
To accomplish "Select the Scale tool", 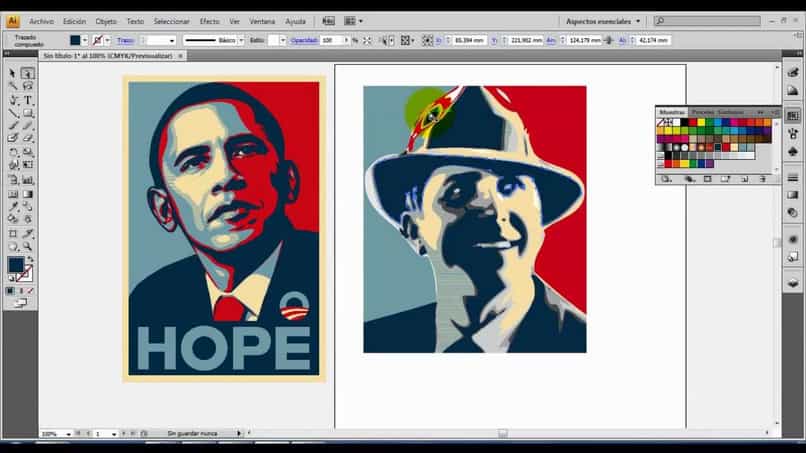I will coord(28,152).
